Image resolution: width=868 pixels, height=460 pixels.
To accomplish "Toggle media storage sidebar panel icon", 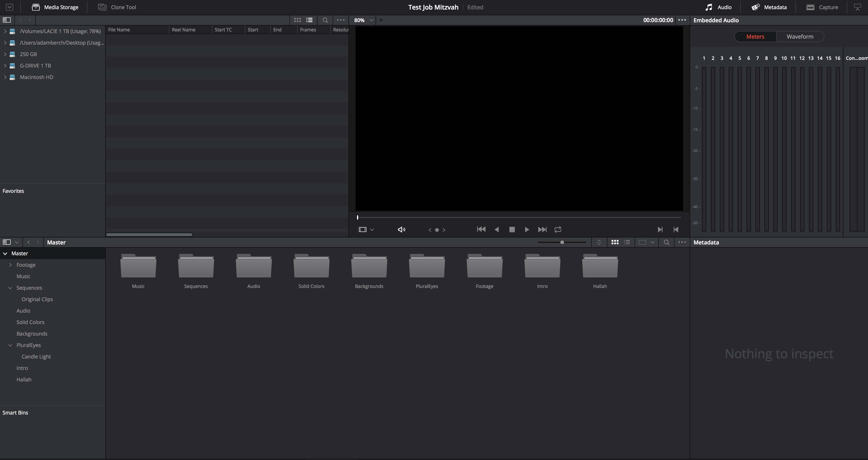I will point(7,20).
